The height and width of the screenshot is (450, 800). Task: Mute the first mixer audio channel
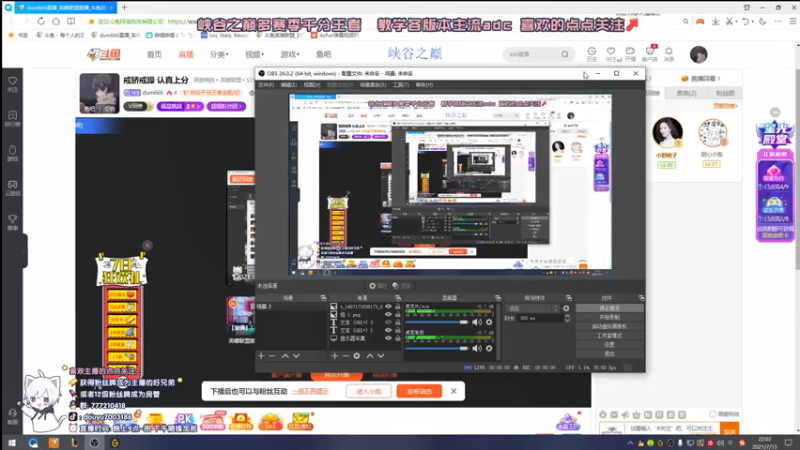tap(477, 322)
